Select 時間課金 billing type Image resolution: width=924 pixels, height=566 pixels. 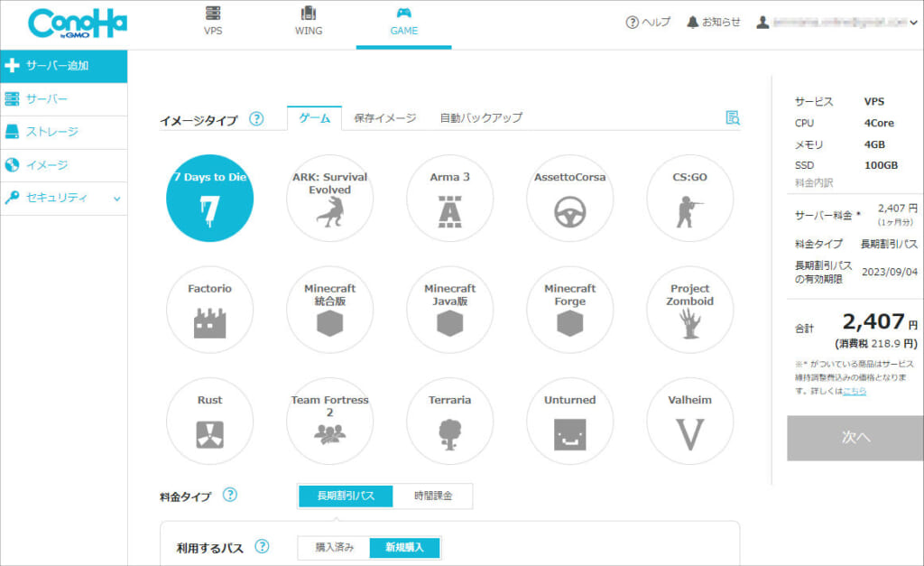(436, 496)
